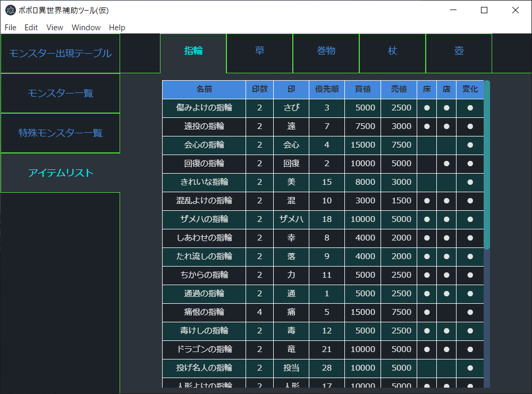Click the 床 column header
The image size is (532, 394).
(x=427, y=89)
